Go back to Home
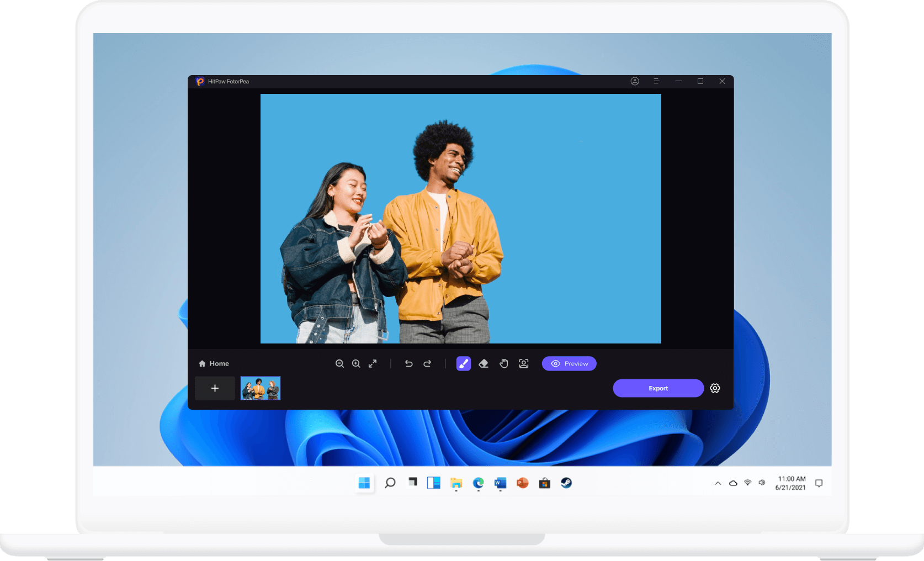 point(214,363)
